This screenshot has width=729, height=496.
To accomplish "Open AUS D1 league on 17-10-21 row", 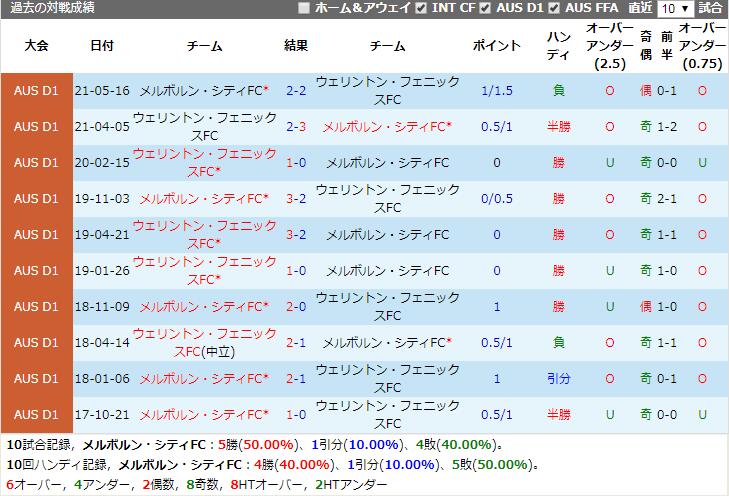I will pyautogui.click(x=36, y=415).
